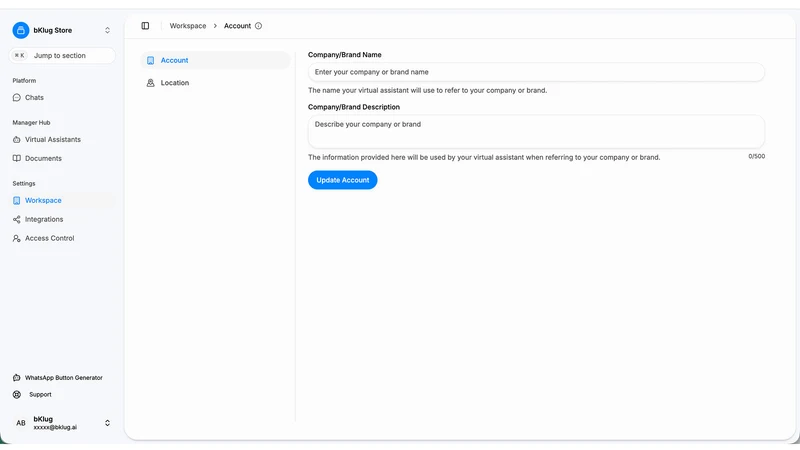The image size is (800, 450).
Task: Click the Account breadcrumb text
Action: point(237,26)
